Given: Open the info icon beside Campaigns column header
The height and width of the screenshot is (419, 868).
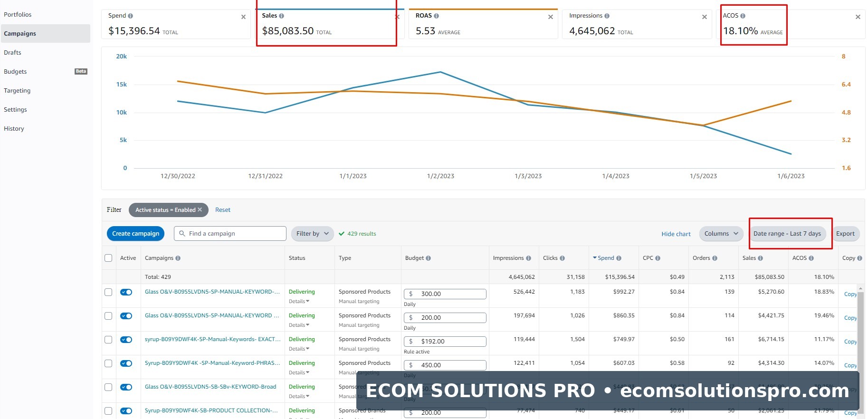Looking at the screenshot, I should [178, 258].
